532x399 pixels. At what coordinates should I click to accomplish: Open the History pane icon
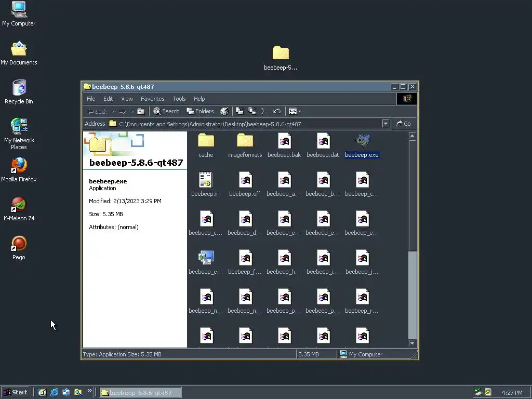pos(224,111)
